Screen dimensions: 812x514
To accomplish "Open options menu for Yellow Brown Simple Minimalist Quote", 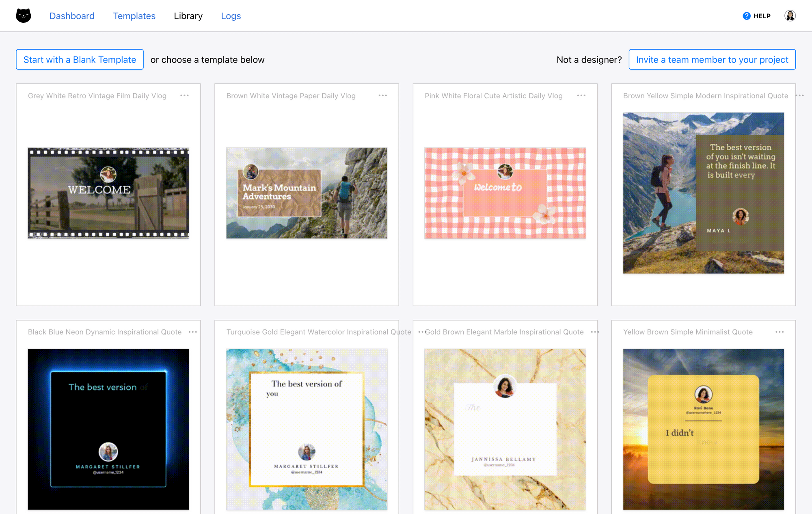I will pos(780,332).
